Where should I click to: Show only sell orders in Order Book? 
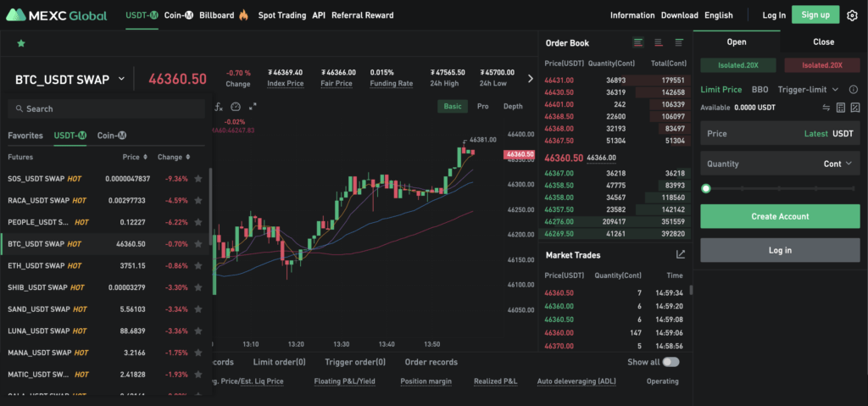pos(659,42)
